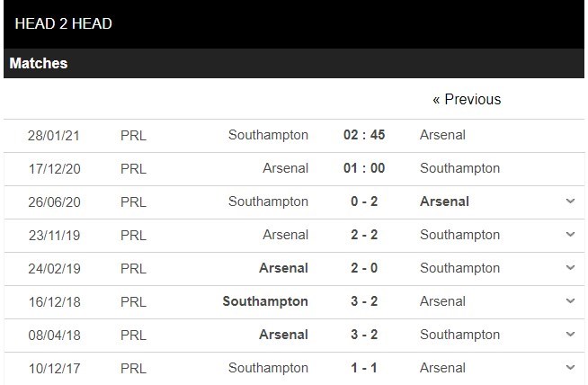Image resolution: width=588 pixels, height=385 pixels.
Task: Expand the 10/12/17 match details chevron
Action: 570,368
